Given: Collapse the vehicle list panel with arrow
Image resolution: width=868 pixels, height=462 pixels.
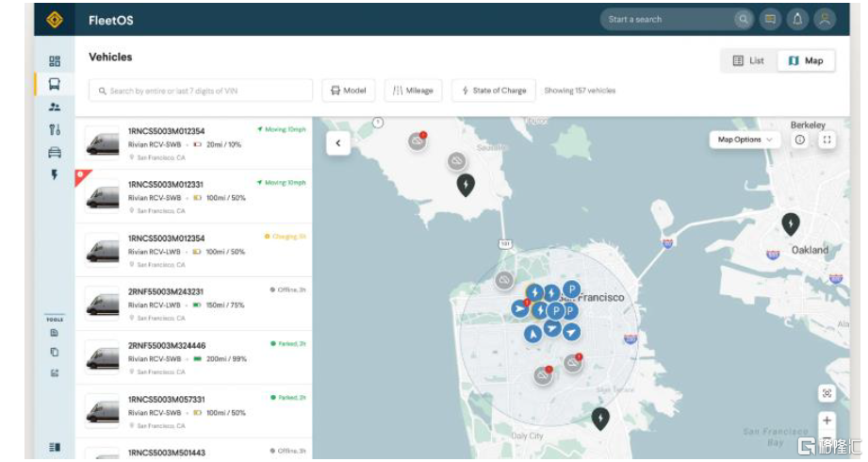Looking at the screenshot, I should (337, 143).
